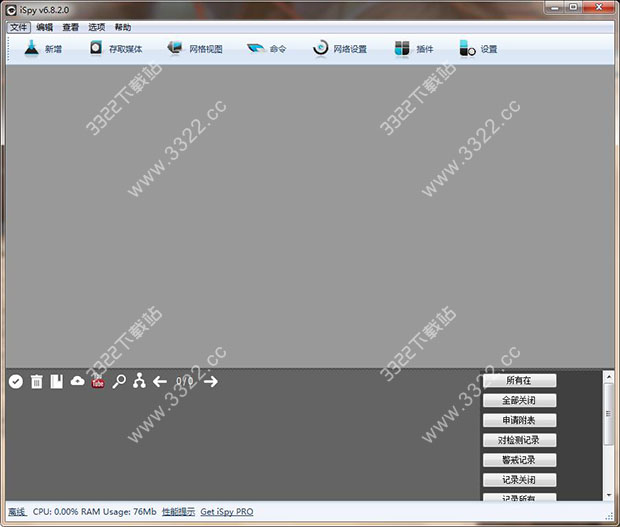The width and height of the screenshot is (620, 527).
Task: Click the Get iSpy PRO link
Action: point(227,512)
